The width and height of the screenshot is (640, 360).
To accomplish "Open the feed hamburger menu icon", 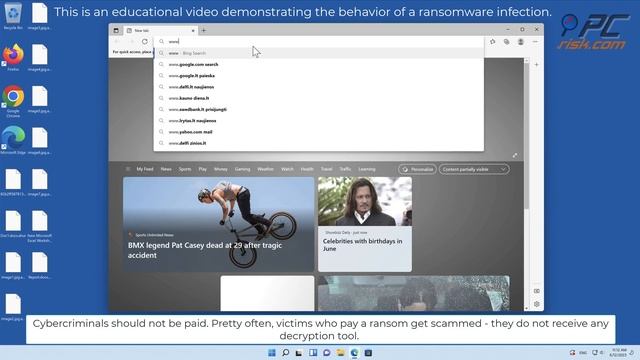I will [128, 169].
